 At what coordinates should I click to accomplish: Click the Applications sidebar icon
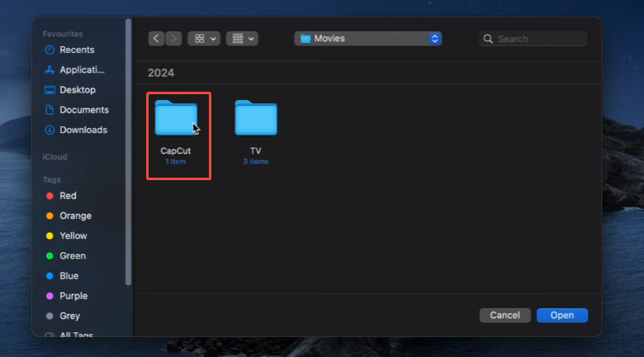click(50, 70)
